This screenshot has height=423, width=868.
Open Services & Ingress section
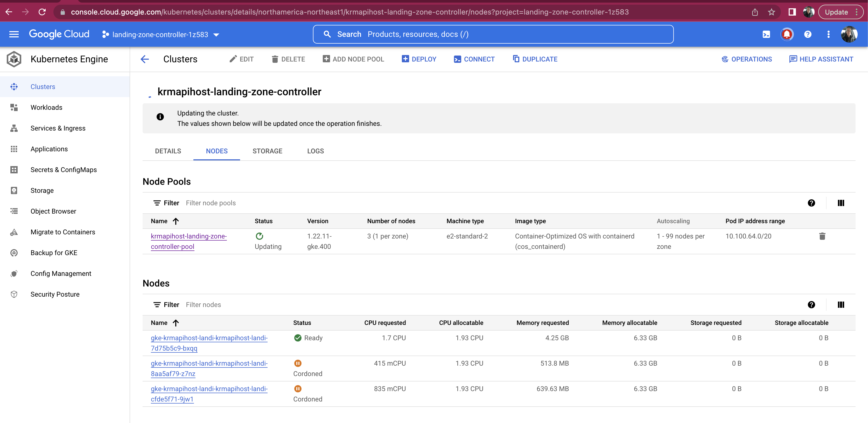[x=58, y=128]
